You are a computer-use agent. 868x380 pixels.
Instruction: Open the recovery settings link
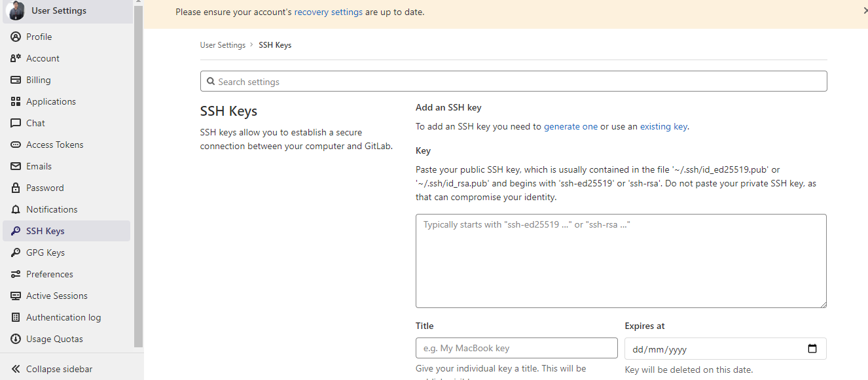pyautogui.click(x=328, y=12)
